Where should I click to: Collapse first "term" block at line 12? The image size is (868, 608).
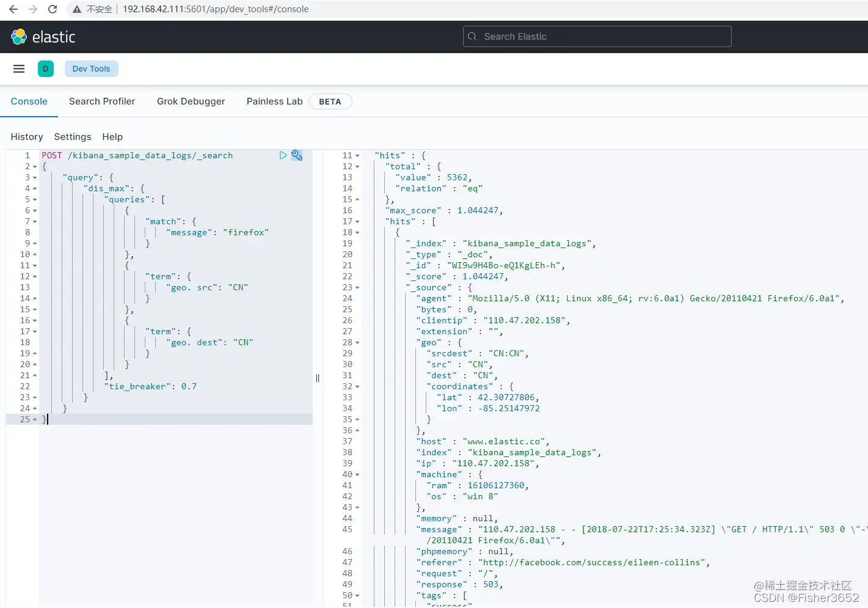[x=35, y=277]
